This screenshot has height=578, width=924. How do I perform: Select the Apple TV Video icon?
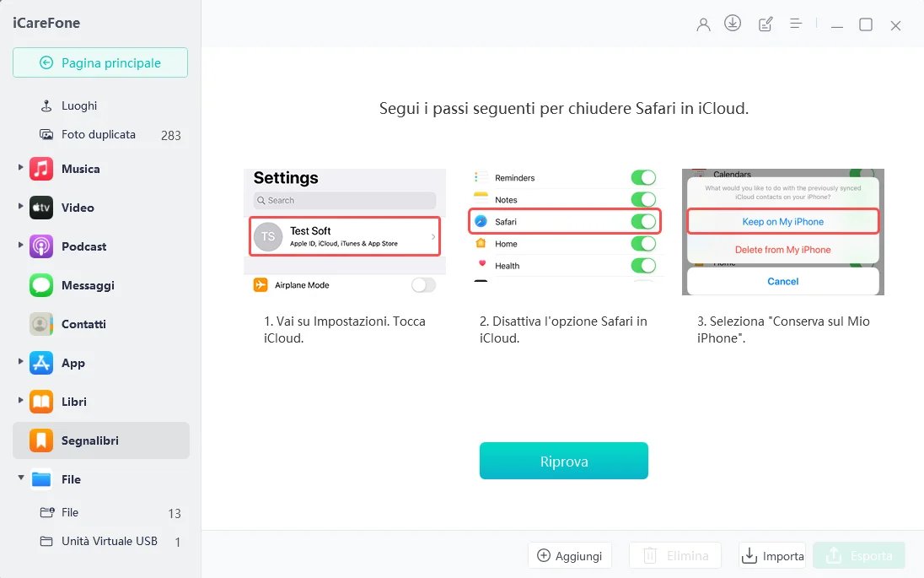pyautogui.click(x=41, y=208)
